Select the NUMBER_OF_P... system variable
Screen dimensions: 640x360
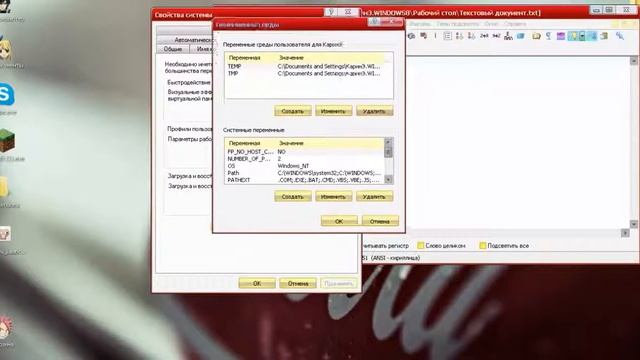click(305, 159)
